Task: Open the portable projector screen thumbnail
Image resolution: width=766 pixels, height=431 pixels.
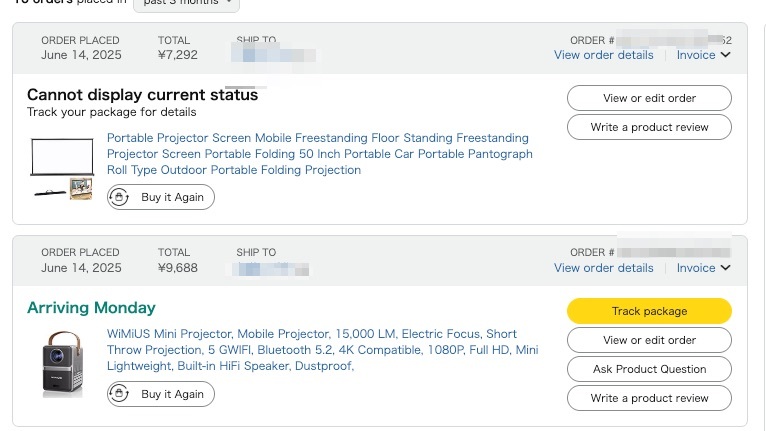Action: (62, 169)
